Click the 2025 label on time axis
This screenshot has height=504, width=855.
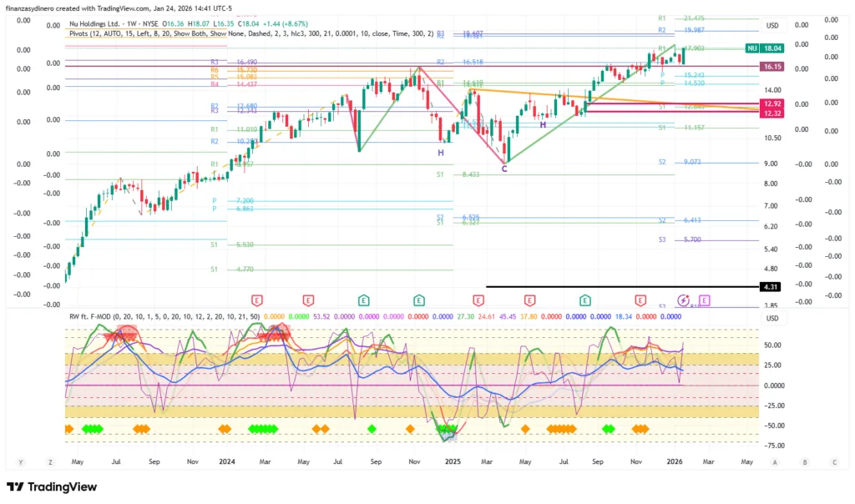453,461
